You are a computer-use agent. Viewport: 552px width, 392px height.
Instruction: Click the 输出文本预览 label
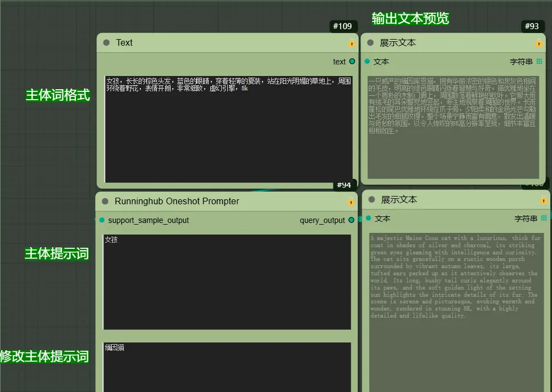[x=410, y=18]
